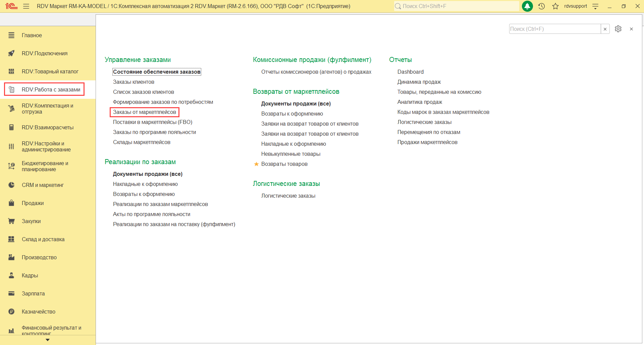This screenshot has height=345, width=644.
Task: Click the Зарплата card icon
Action: point(11,293)
